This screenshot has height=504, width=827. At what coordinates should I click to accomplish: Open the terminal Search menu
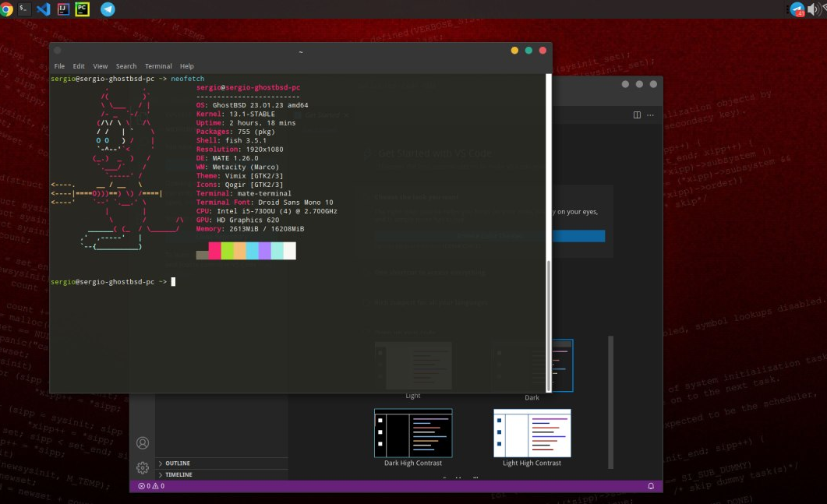coord(126,66)
